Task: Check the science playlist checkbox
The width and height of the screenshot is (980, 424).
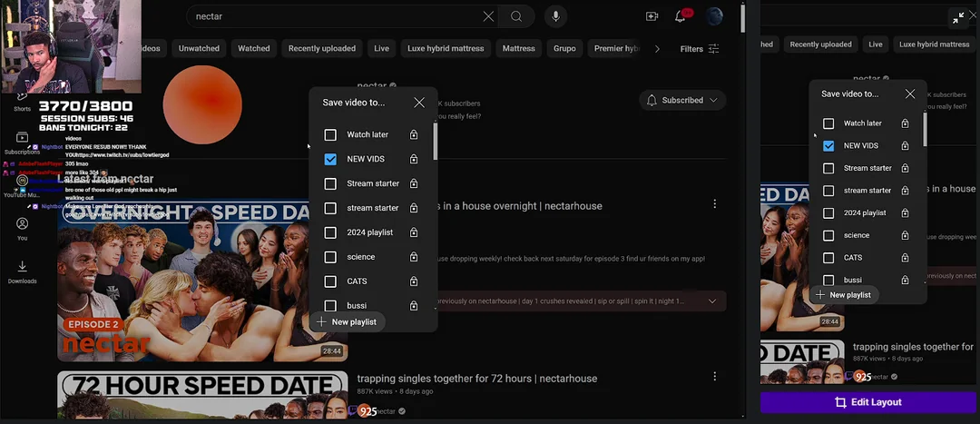Action: tap(330, 257)
